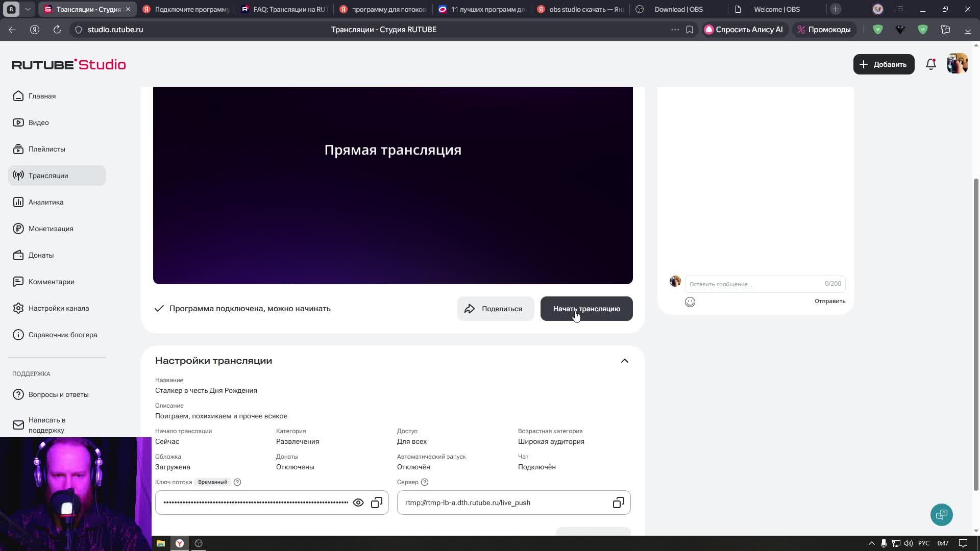Viewport: 980px width, 551px height.
Task: Click the Поделиться button
Action: [x=495, y=309]
